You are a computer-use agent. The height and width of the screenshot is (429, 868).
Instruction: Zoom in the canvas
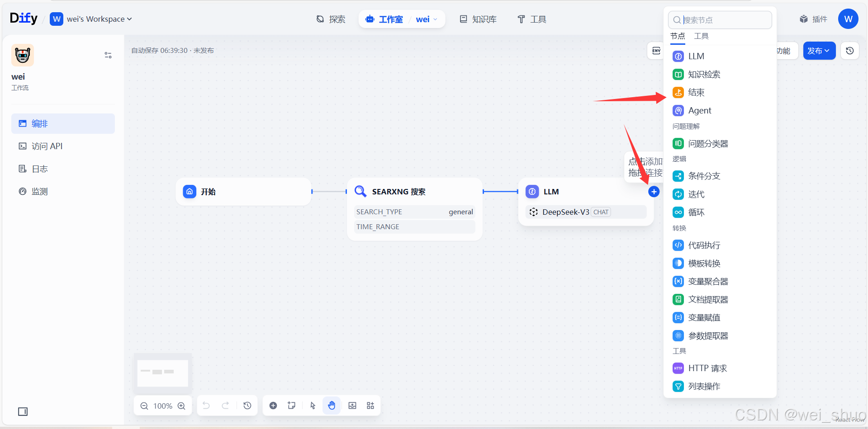click(x=181, y=406)
